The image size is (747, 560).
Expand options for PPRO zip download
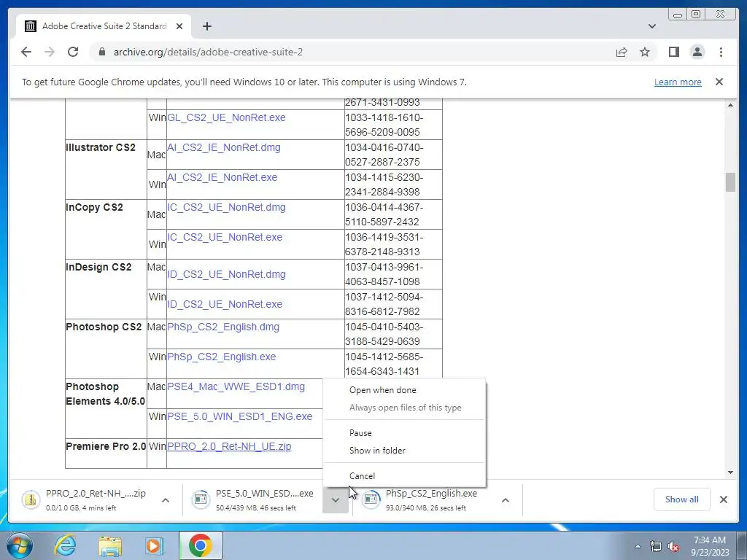coord(166,500)
